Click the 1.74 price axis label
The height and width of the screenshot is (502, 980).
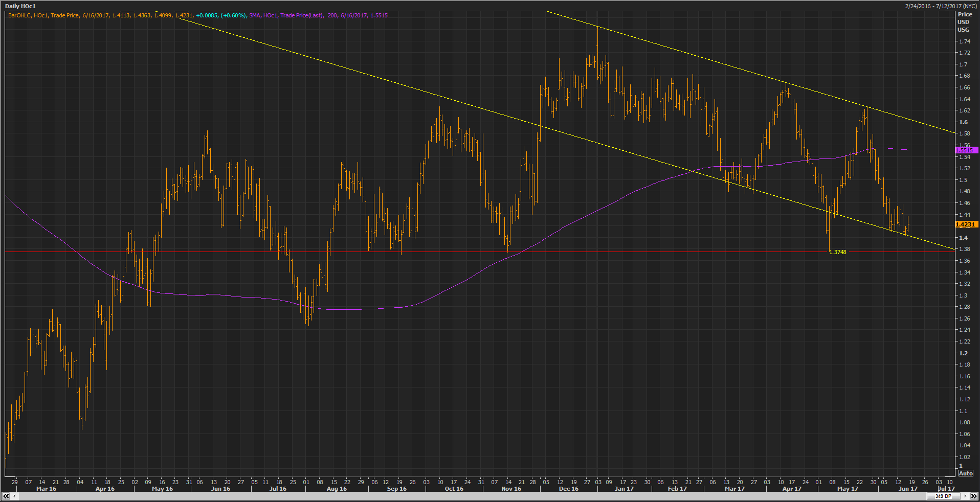point(964,41)
